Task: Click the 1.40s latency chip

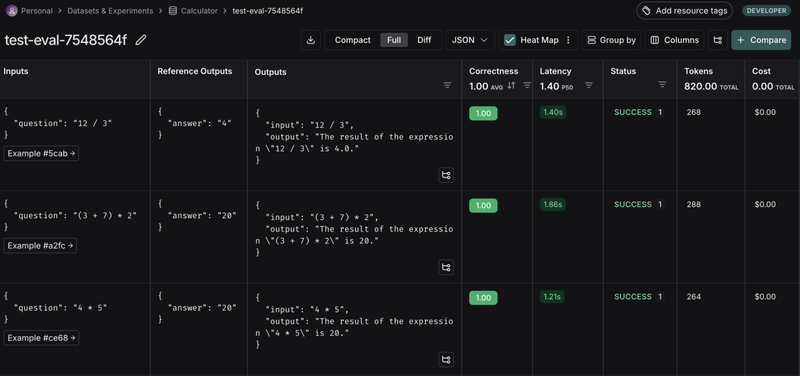Action: [553, 112]
